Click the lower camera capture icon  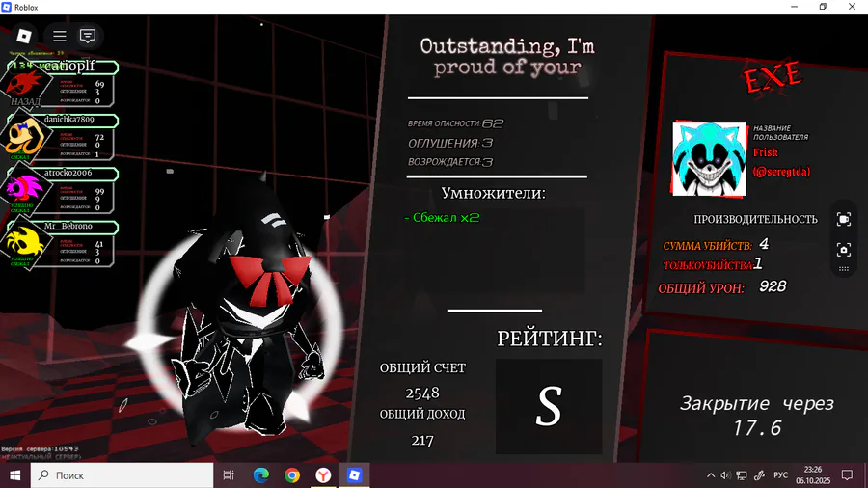(844, 250)
